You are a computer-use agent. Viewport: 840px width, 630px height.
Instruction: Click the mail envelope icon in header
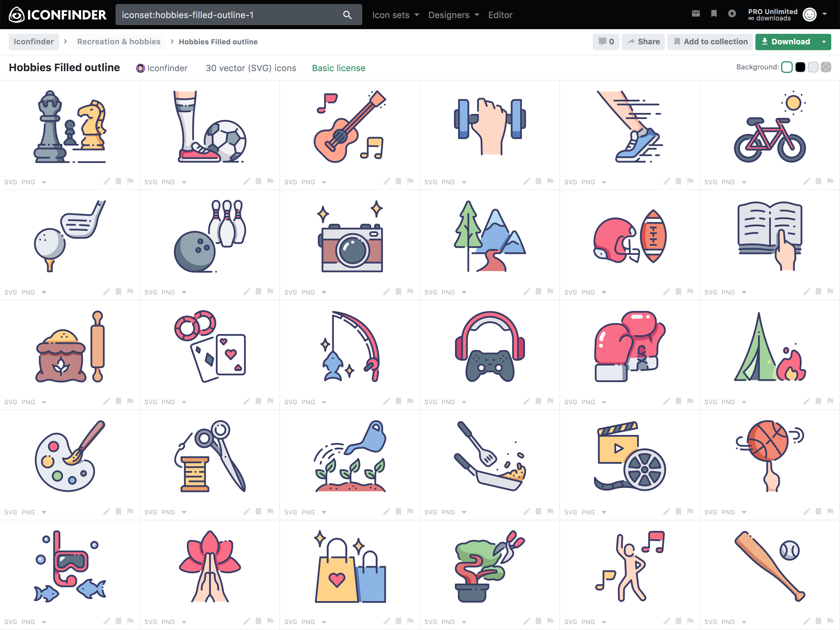tap(696, 14)
